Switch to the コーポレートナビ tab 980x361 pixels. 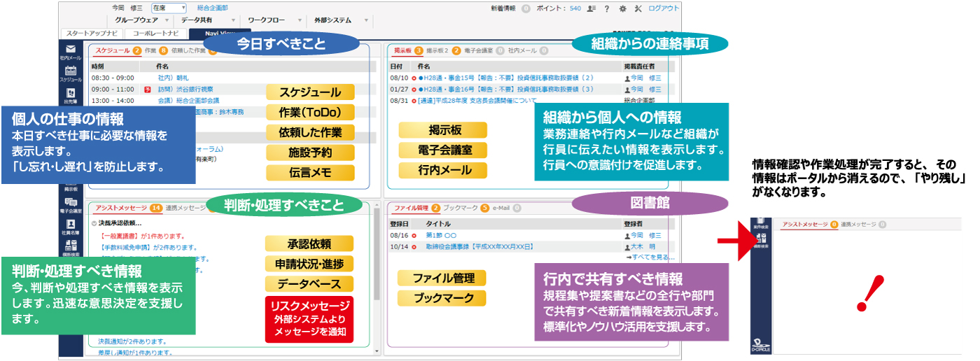155,33
